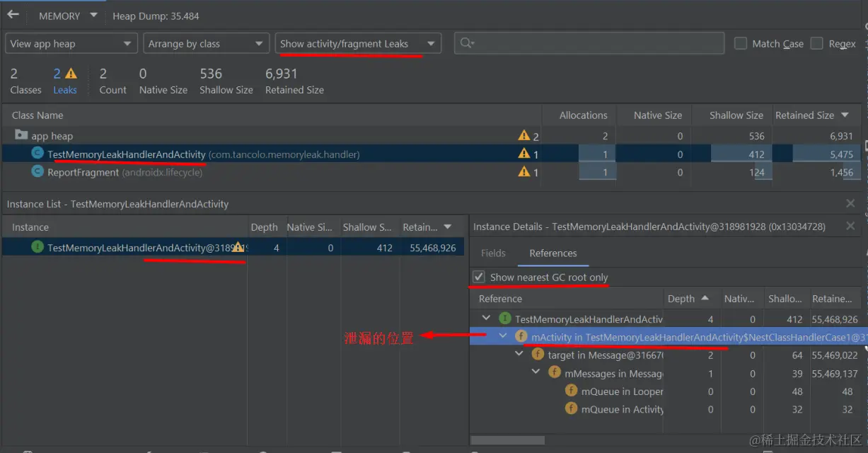Click the warning icon on ReportFragment row

click(x=524, y=171)
